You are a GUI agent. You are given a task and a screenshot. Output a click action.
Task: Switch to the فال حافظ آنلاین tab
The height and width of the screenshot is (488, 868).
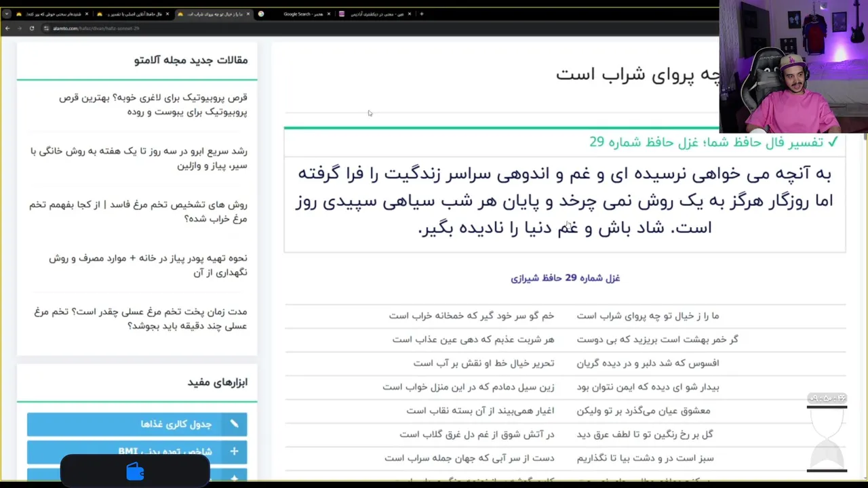click(132, 14)
